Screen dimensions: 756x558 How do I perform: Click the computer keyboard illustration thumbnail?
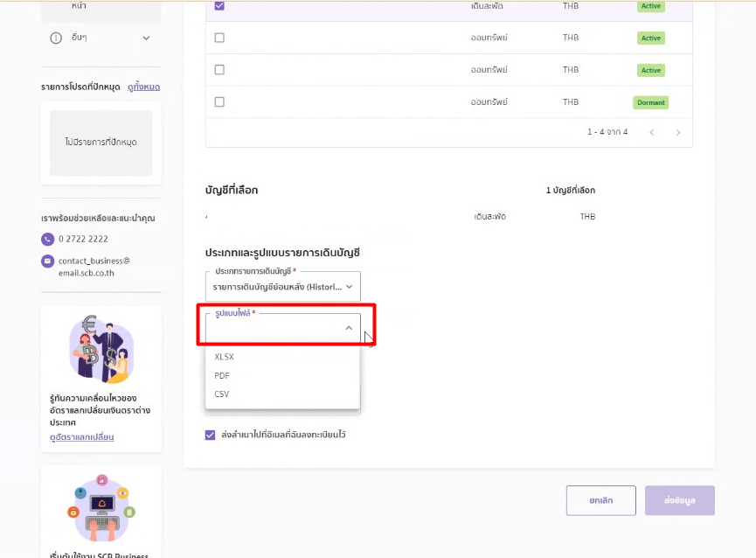point(101,509)
